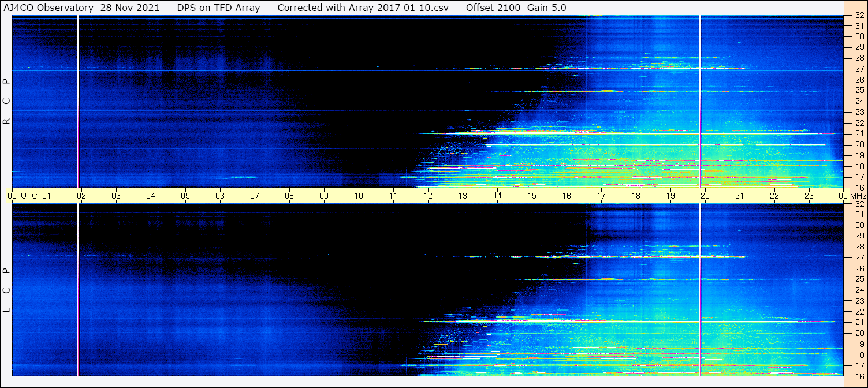This screenshot has width=868, height=388.
Task: Click the 16 MHz label below the LCP panel
Action: coord(859,376)
